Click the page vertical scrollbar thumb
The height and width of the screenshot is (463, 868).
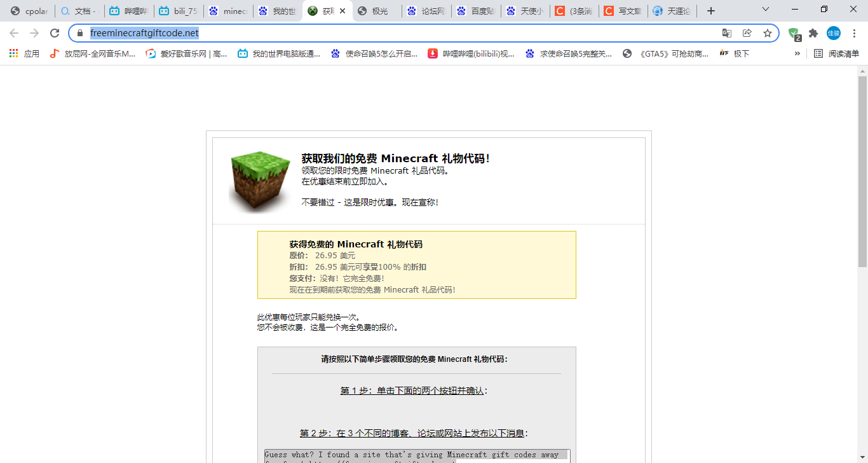(862, 170)
